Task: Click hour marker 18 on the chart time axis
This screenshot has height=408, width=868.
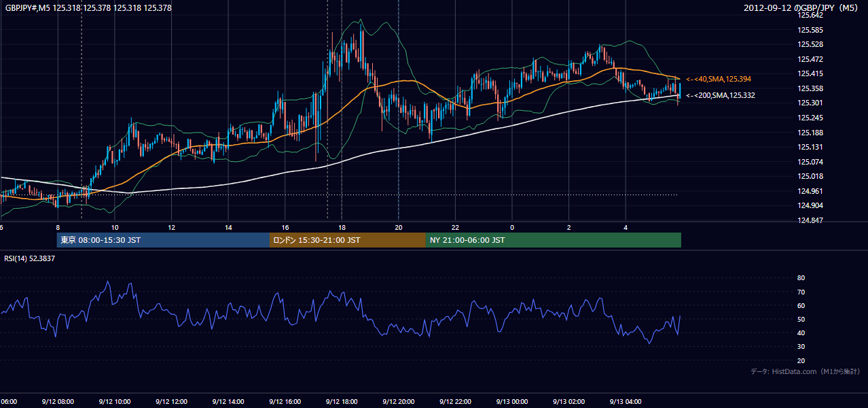Action: [342, 227]
